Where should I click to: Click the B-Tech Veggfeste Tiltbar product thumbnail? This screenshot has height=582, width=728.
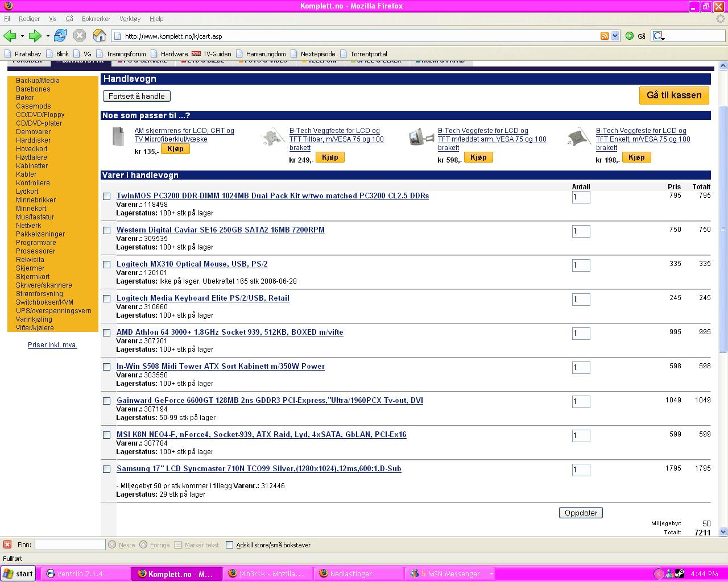[x=272, y=138]
